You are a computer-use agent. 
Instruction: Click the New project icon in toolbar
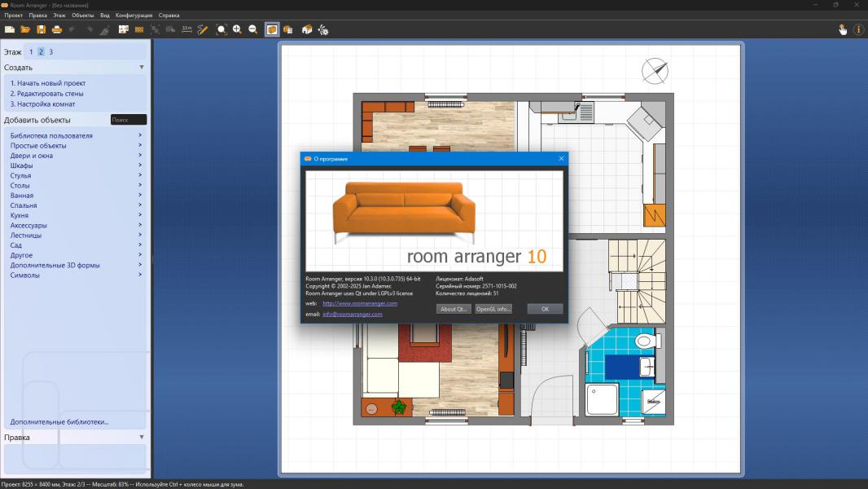tap(10, 29)
